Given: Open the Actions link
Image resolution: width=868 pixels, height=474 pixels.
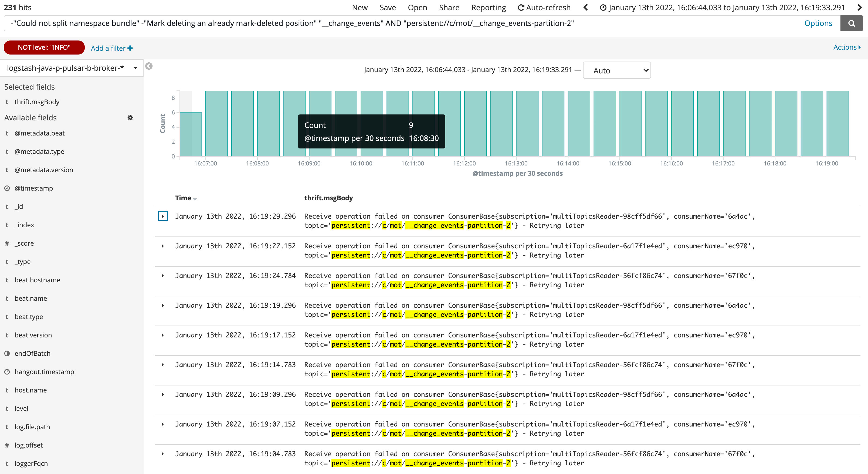Looking at the screenshot, I should point(846,47).
